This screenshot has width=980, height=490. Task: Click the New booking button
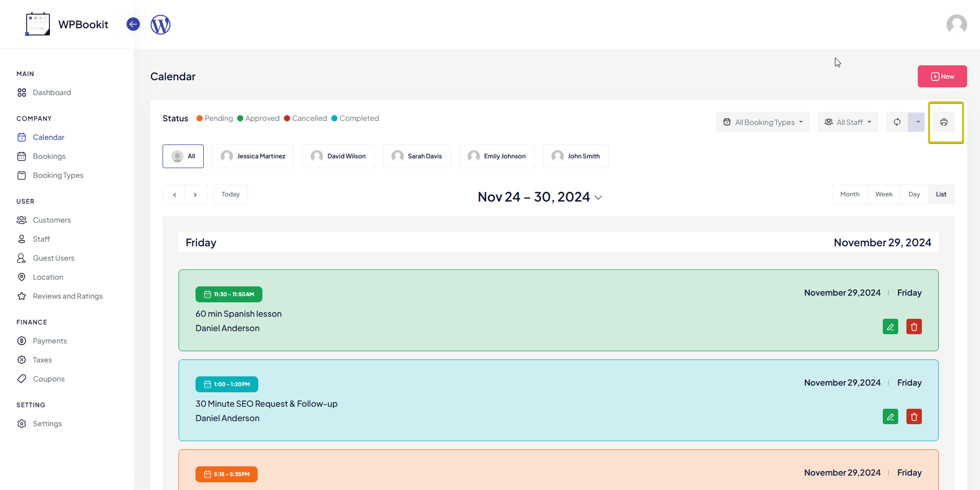942,77
